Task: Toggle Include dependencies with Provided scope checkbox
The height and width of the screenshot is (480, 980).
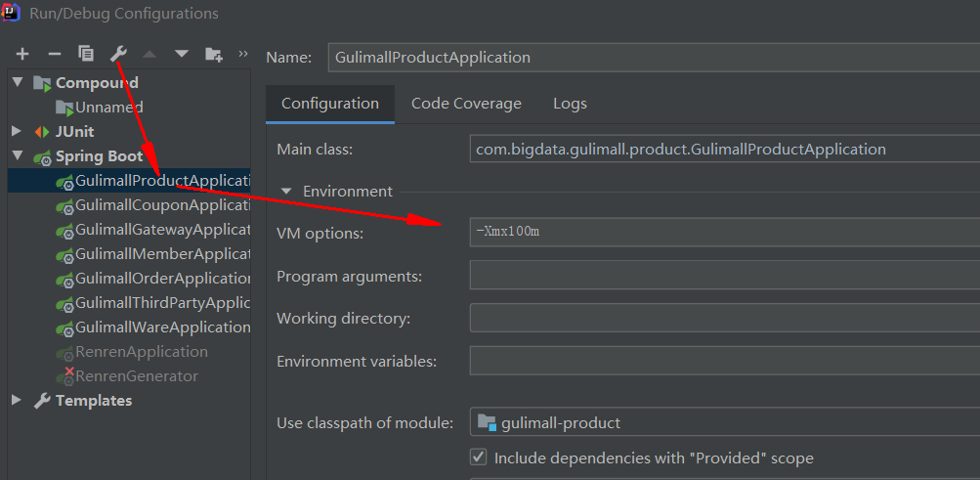Action: point(479,458)
